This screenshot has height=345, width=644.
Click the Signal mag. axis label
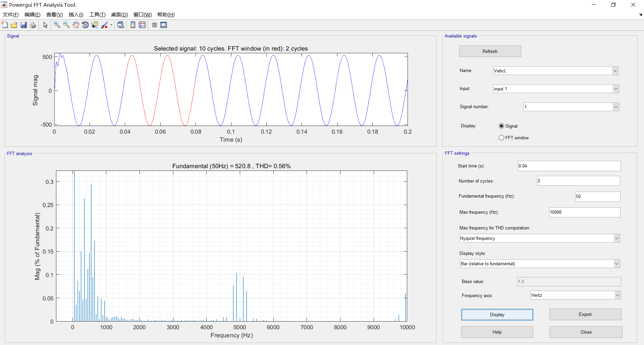coord(35,90)
